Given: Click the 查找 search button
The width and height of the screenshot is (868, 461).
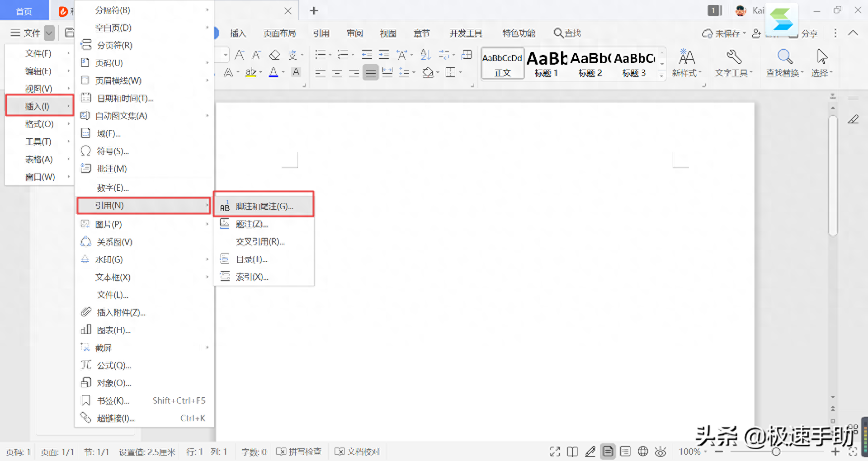Looking at the screenshot, I should [567, 33].
